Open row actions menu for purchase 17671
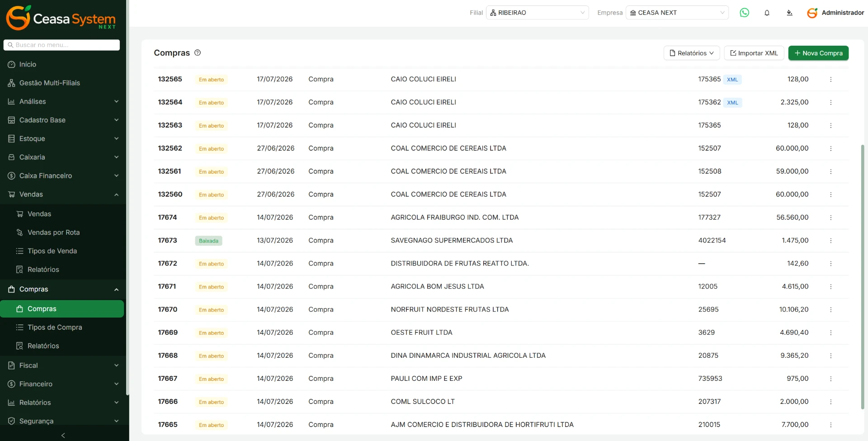The image size is (868, 441). tap(830, 287)
